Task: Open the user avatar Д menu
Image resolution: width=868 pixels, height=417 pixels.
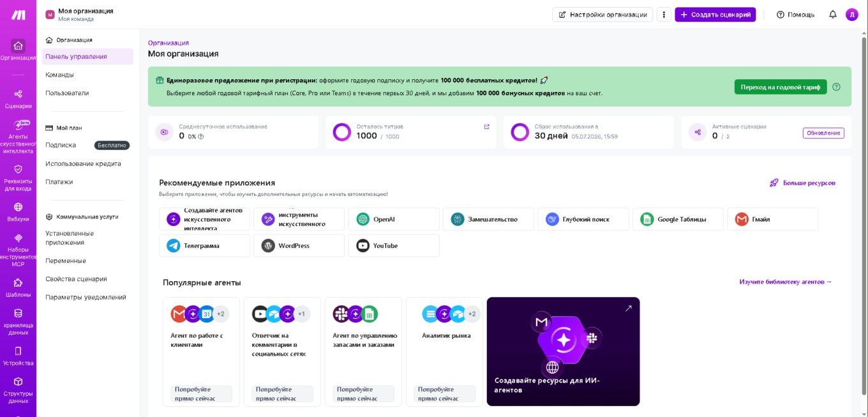Action: (852, 15)
